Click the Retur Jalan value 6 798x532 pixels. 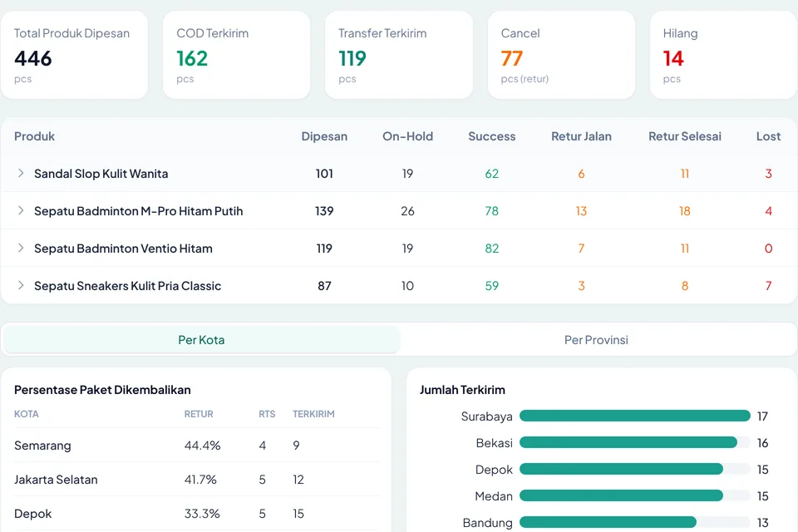[581, 174]
